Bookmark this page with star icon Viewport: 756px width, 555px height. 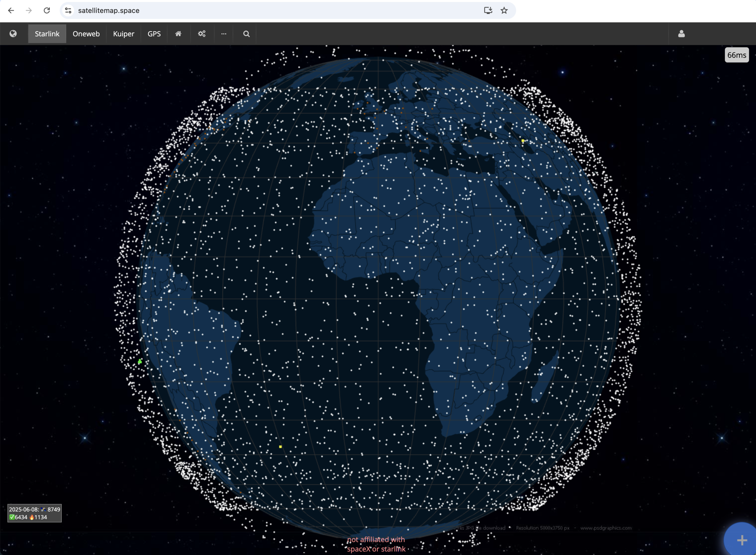tap(504, 10)
